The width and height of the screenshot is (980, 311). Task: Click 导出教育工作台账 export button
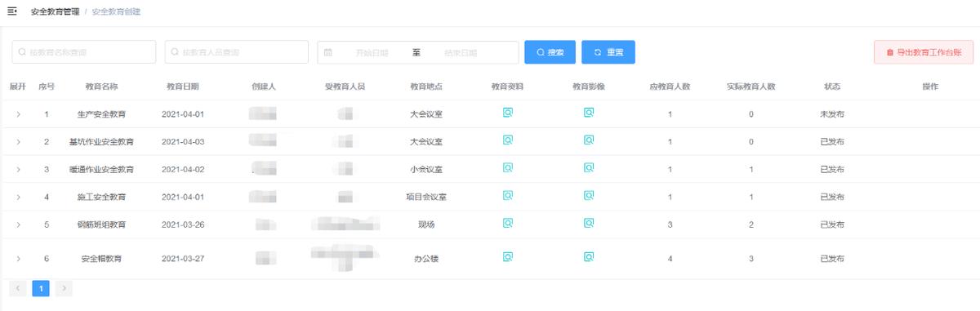(x=923, y=52)
